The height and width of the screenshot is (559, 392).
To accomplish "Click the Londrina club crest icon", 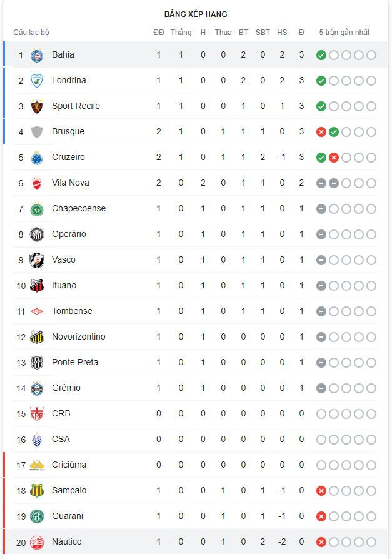I will pyautogui.click(x=37, y=81).
